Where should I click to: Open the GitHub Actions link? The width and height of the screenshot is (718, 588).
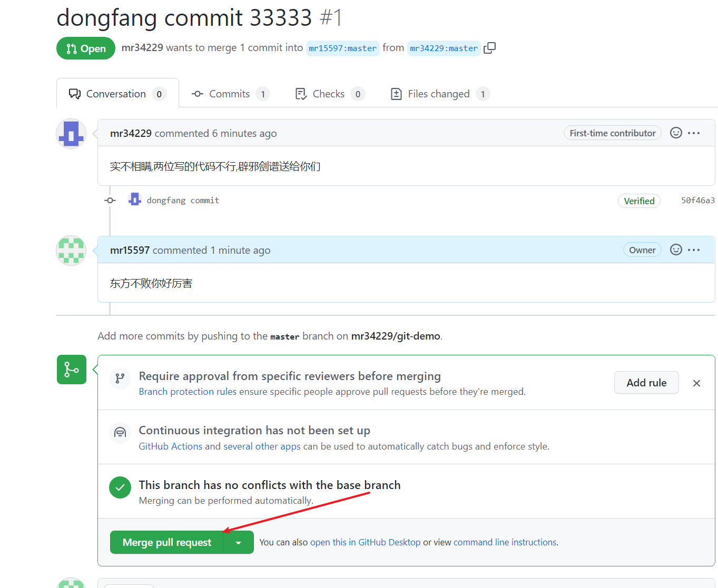tap(171, 446)
